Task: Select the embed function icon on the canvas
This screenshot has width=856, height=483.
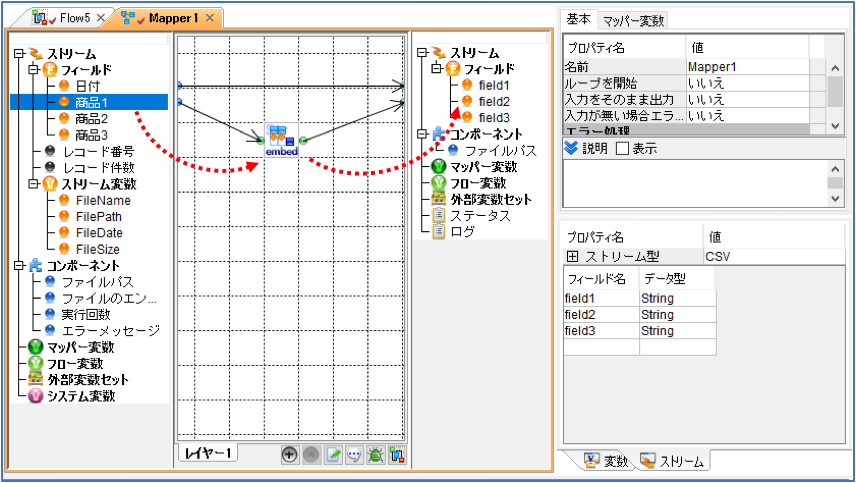Action: point(282,140)
